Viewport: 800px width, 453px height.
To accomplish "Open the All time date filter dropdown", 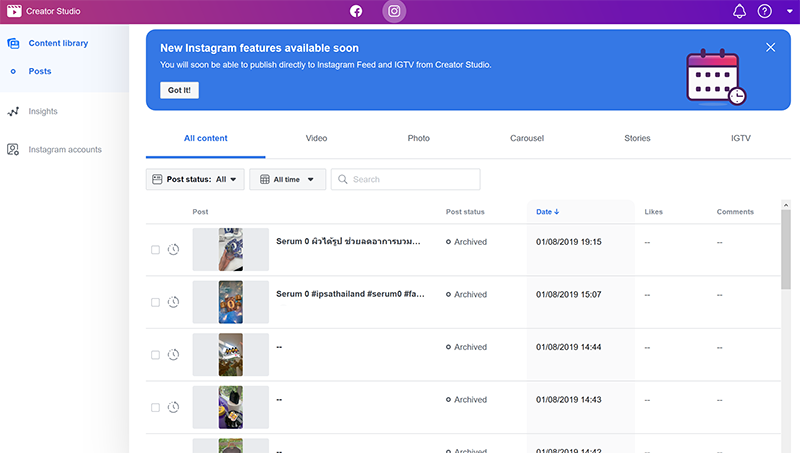I will click(287, 180).
